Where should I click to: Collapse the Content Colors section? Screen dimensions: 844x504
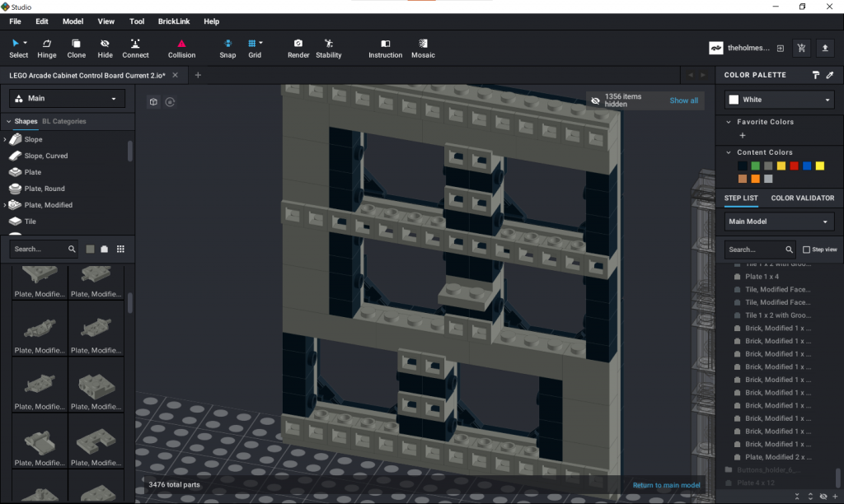pyautogui.click(x=729, y=152)
